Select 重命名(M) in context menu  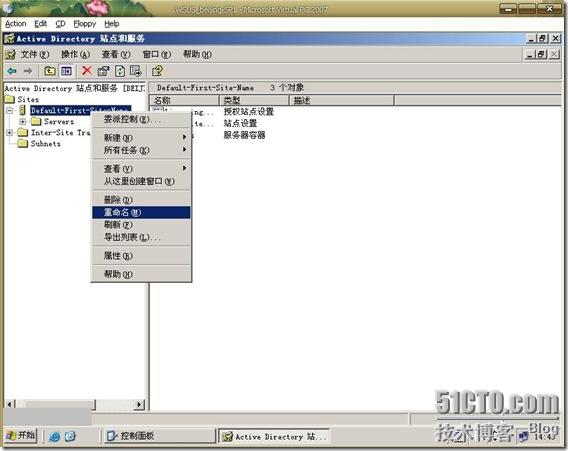point(141,212)
